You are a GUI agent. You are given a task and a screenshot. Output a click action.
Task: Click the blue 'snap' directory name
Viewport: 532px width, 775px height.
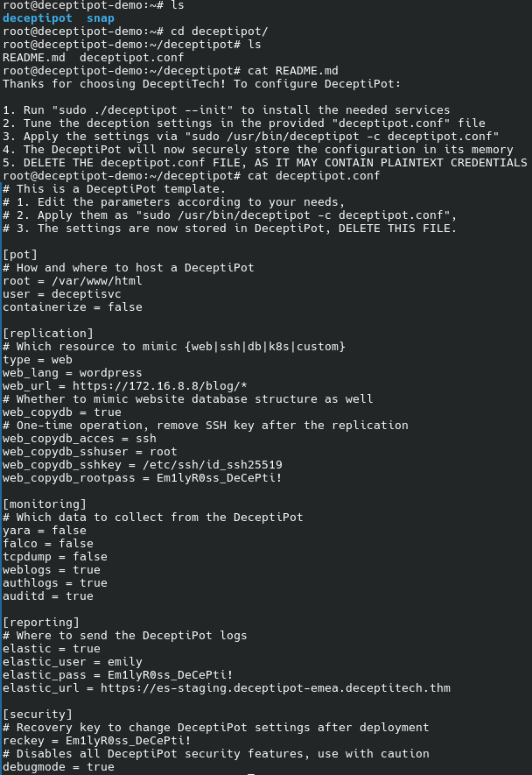click(x=101, y=18)
